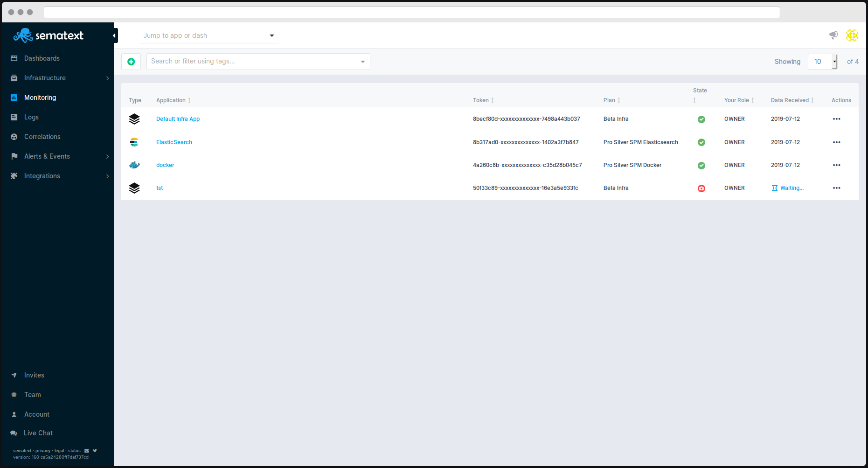Open the Jump to app or dash dropdown
Screen dimensions: 868x468
tap(208, 35)
